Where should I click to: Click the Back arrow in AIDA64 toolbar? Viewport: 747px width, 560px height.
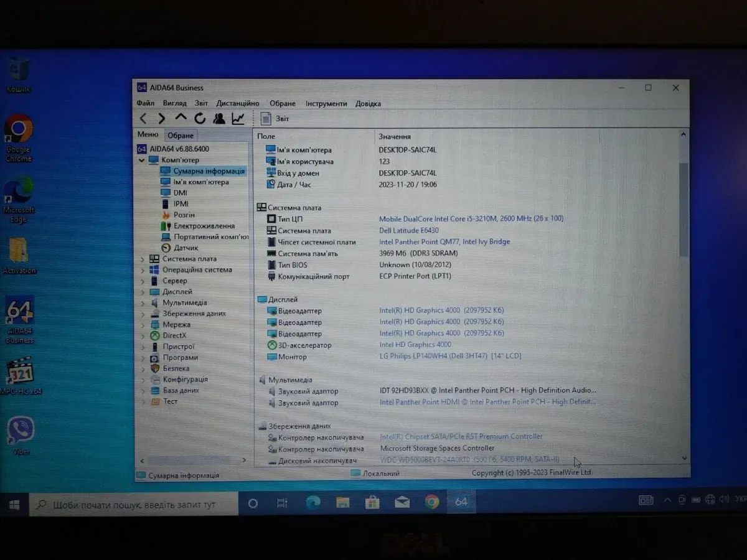[144, 118]
